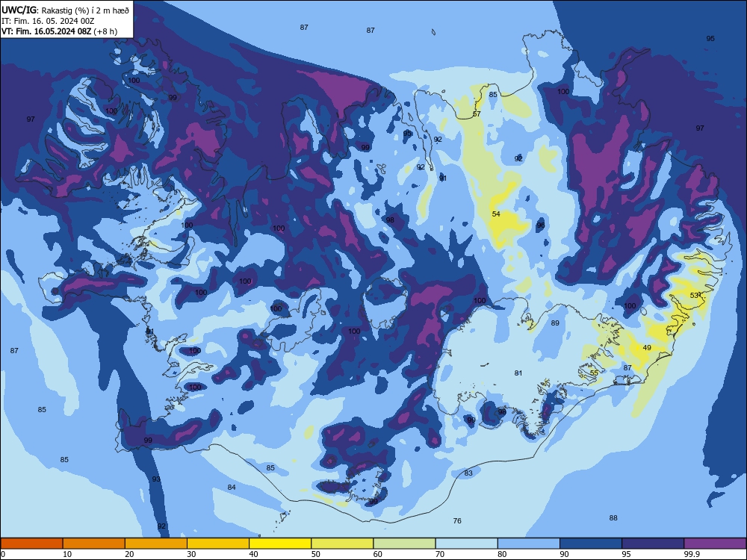
Task: Click the map humidity value '88'
Action: point(613,517)
